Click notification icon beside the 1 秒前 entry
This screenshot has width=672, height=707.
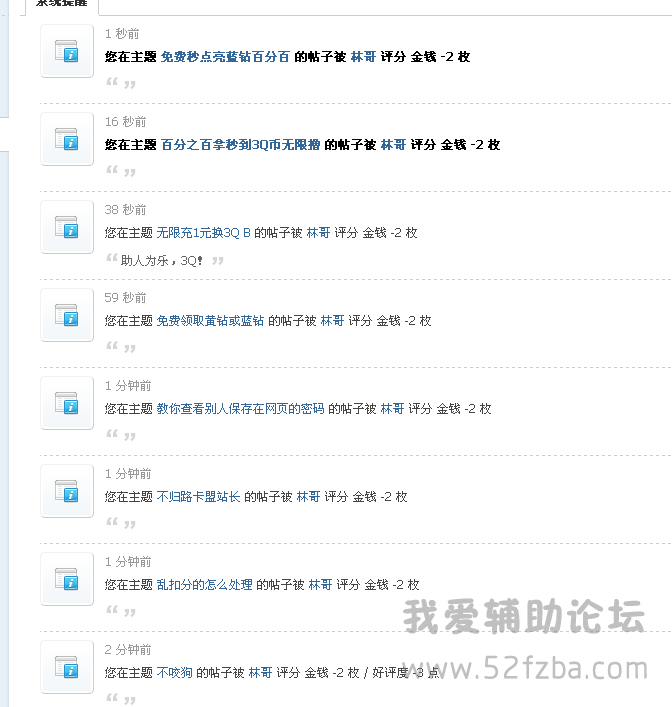[x=67, y=51]
